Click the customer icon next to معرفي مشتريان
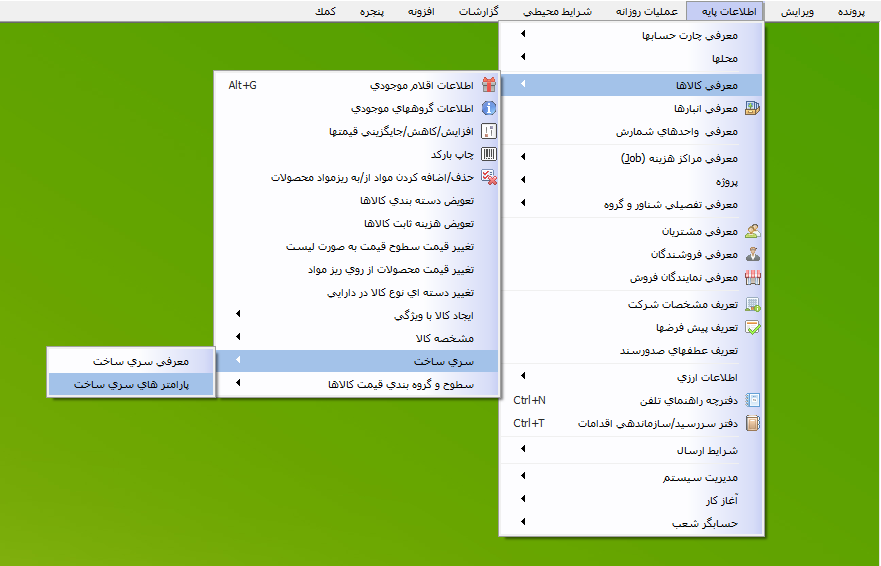 click(x=752, y=231)
